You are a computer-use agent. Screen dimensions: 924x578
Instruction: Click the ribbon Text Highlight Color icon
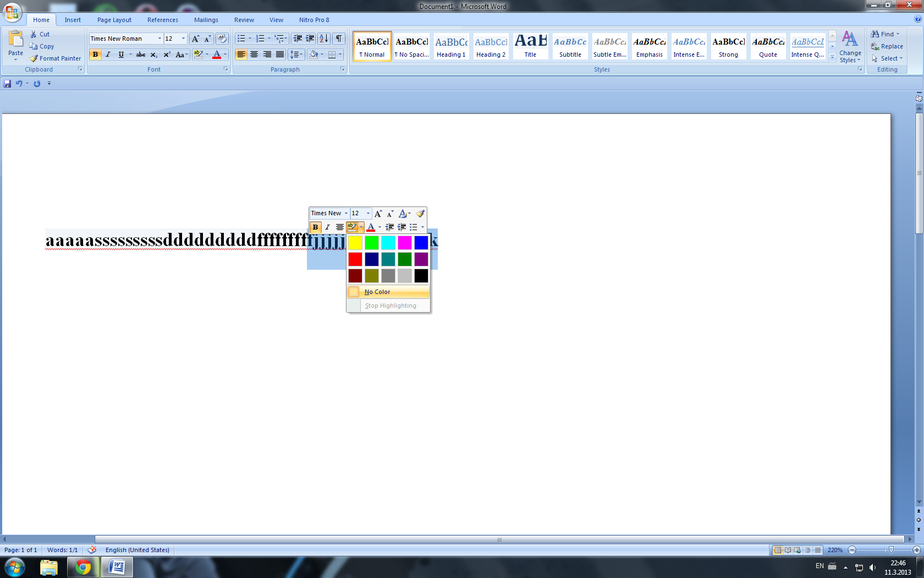point(199,54)
